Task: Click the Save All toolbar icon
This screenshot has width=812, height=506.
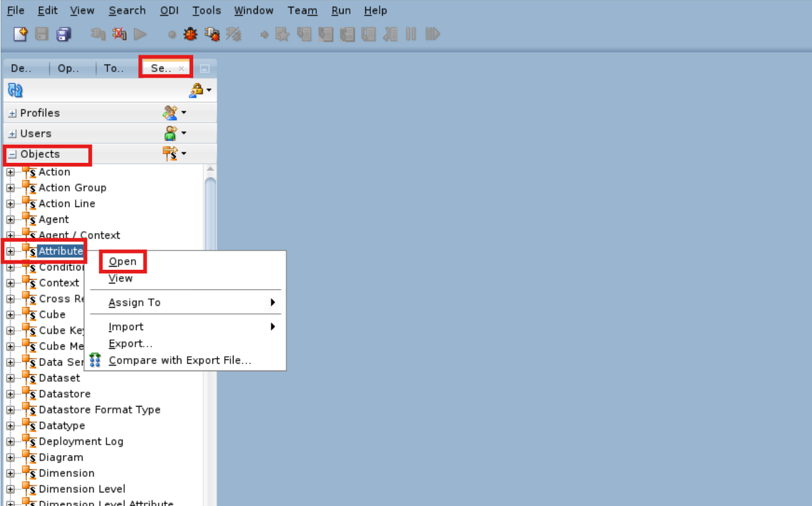Action: point(63,34)
